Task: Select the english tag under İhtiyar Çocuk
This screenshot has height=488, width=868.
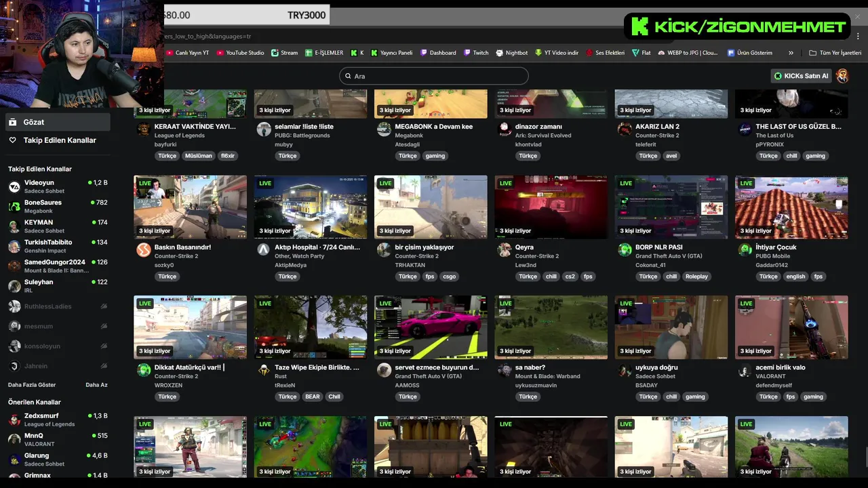Action: (795, 277)
